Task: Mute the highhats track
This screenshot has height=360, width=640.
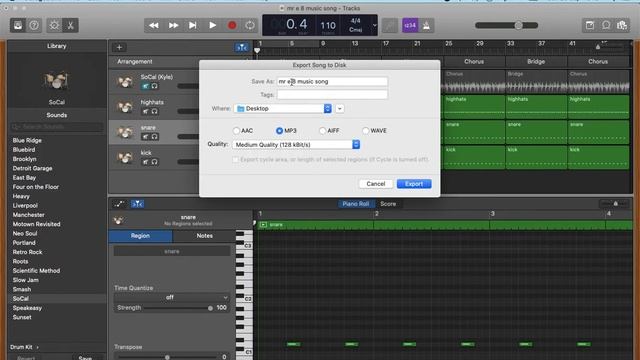Action: pyautogui.click(x=145, y=111)
